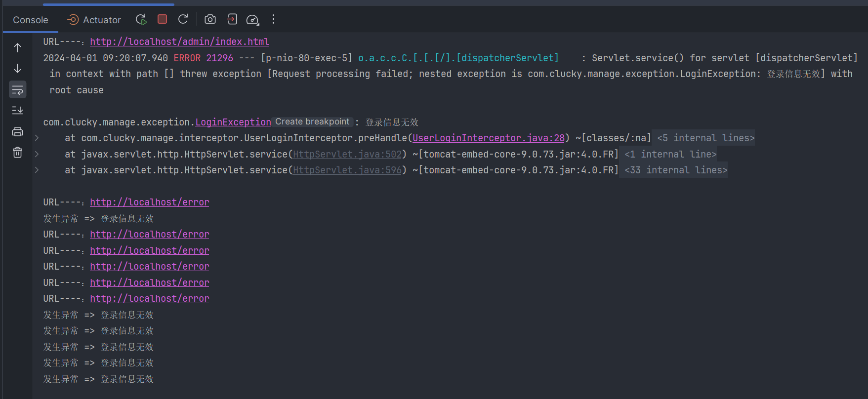This screenshot has height=399, width=868.
Task: Expand the <5 internal lines> fold
Action: tap(705, 138)
